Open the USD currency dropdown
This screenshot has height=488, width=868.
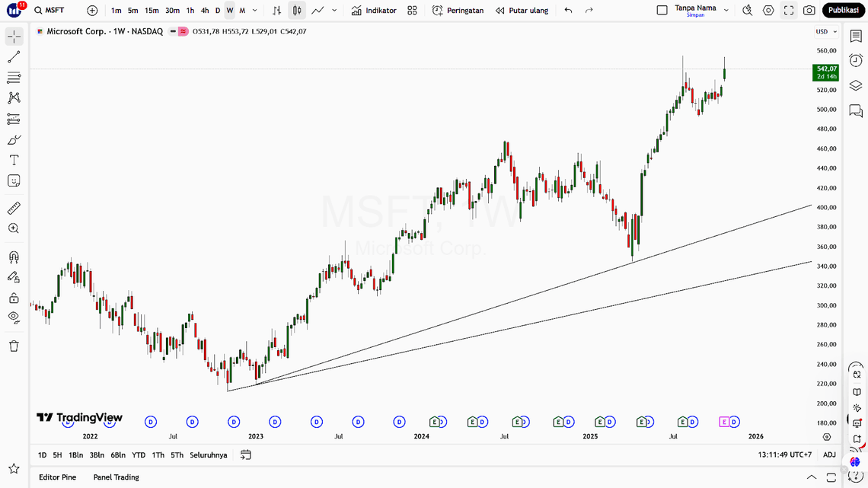826,32
